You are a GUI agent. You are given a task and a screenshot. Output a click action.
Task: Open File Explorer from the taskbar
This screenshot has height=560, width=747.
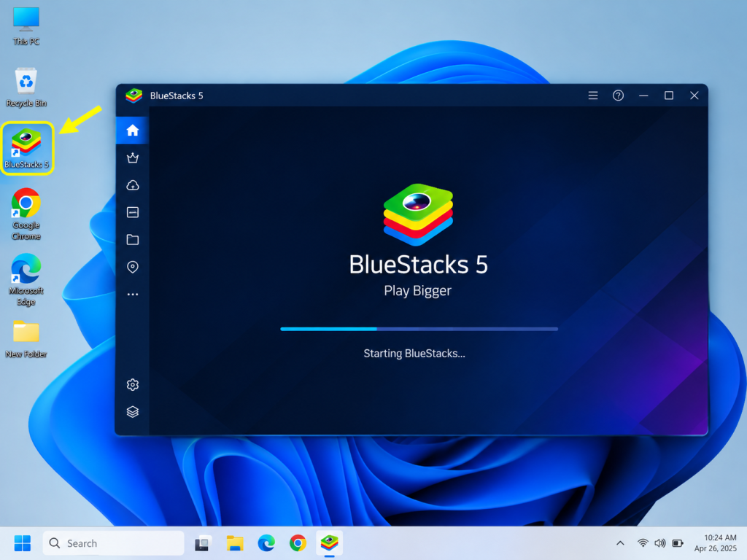point(234,542)
